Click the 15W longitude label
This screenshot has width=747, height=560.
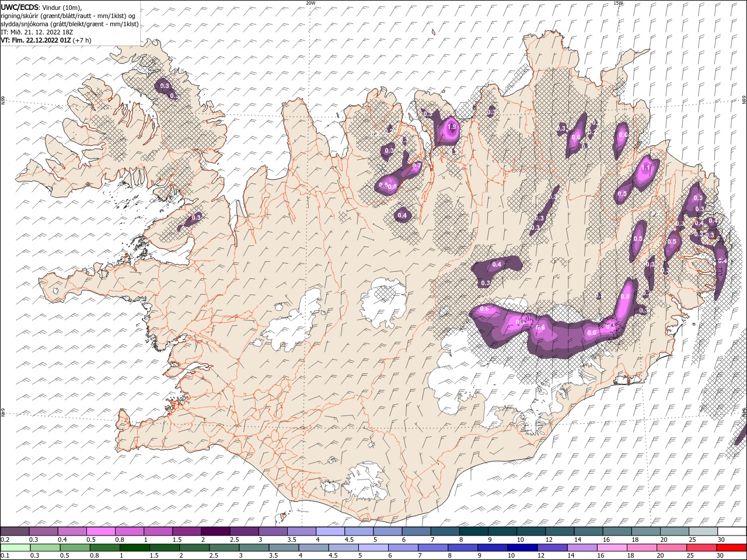tap(618, 3)
